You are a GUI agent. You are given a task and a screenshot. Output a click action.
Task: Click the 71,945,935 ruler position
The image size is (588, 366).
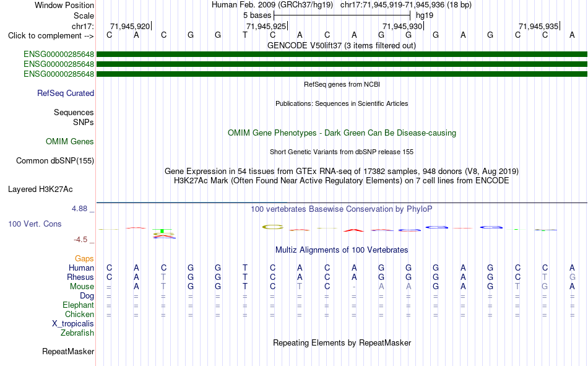(x=539, y=26)
